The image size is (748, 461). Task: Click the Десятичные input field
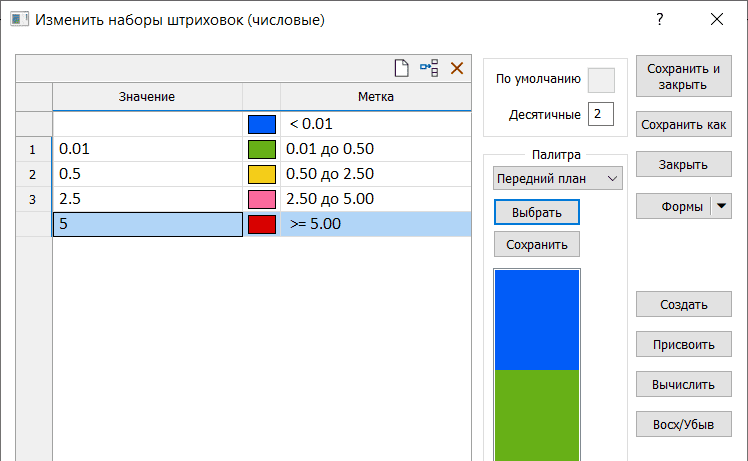coord(601,114)
